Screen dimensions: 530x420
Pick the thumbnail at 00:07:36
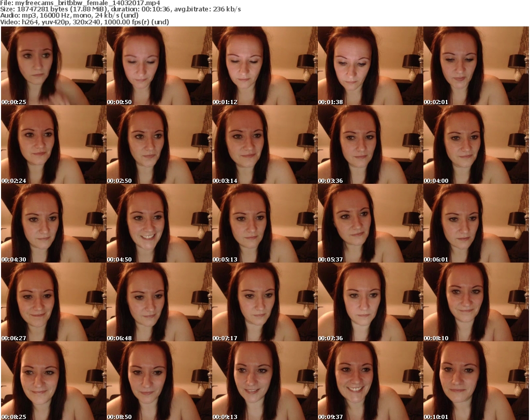coord(370,302)
